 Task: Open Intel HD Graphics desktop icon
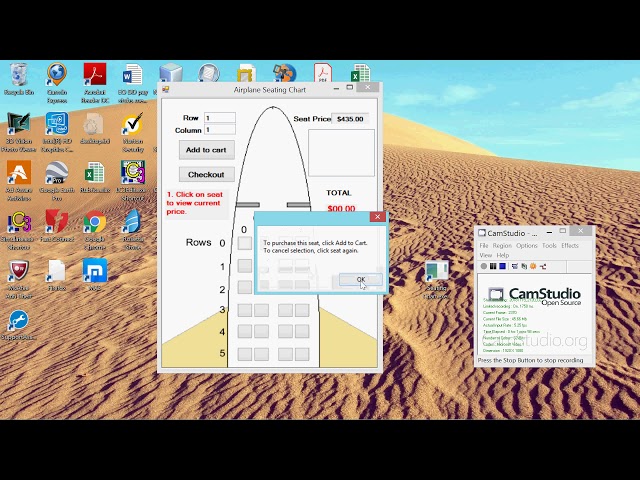click(x=57, y=132)
